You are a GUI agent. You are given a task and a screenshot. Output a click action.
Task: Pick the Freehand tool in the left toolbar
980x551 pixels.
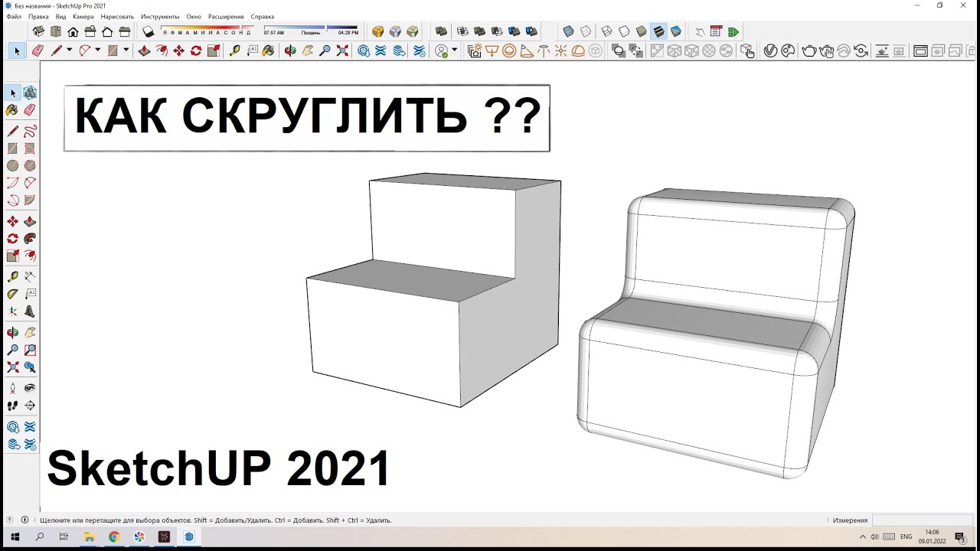30,132
